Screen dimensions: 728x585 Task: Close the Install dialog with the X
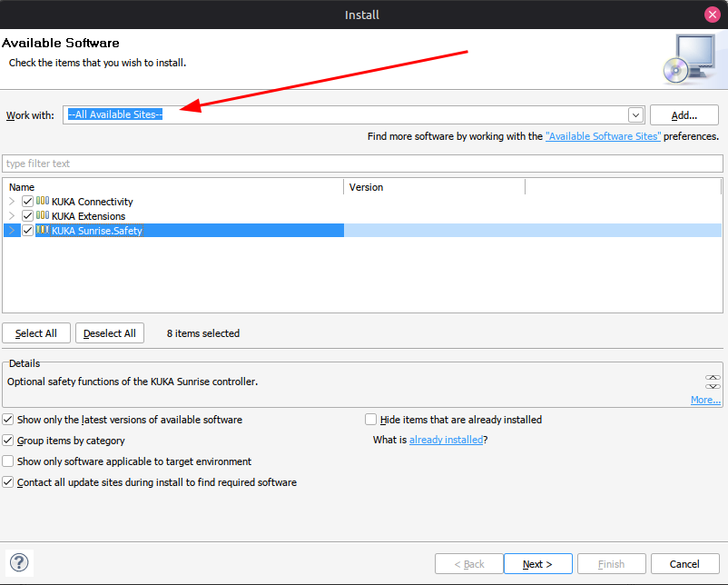coord(712,15)
